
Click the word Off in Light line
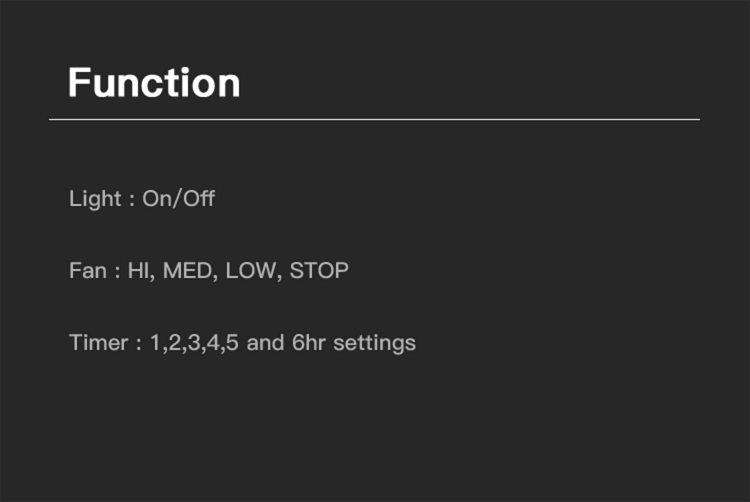(x=199, y=198)
